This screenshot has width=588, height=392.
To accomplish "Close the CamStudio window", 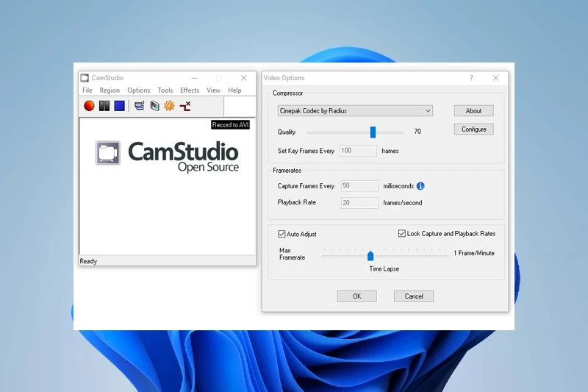I will pyautogui.click(x=244, y=78).
